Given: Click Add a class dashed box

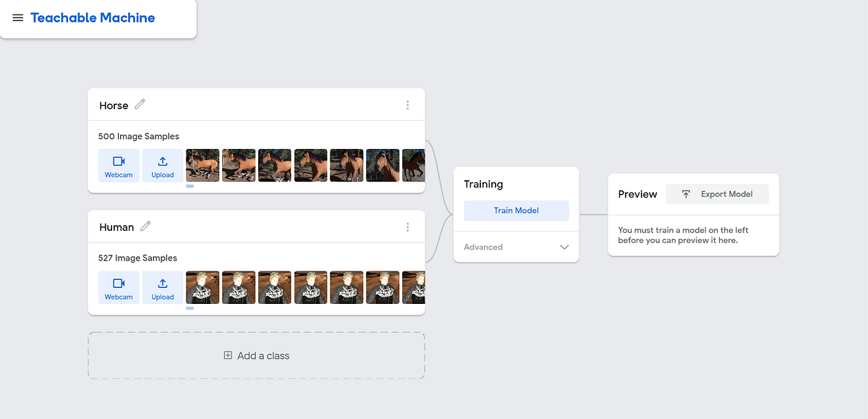Looking at the screenshot, I should click(x=256, y=355).
